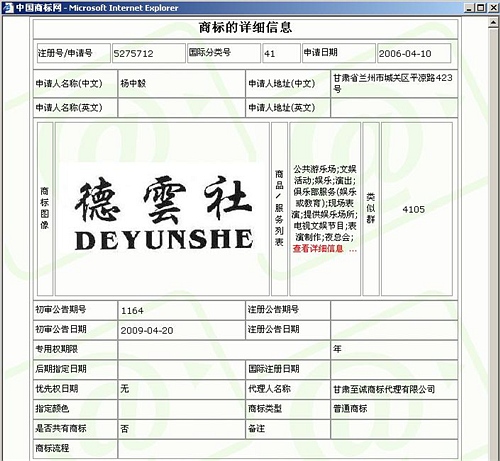This screenshot has height=461, width=500.
Task: Click the 商标流程 label
Action: (52, 448)
